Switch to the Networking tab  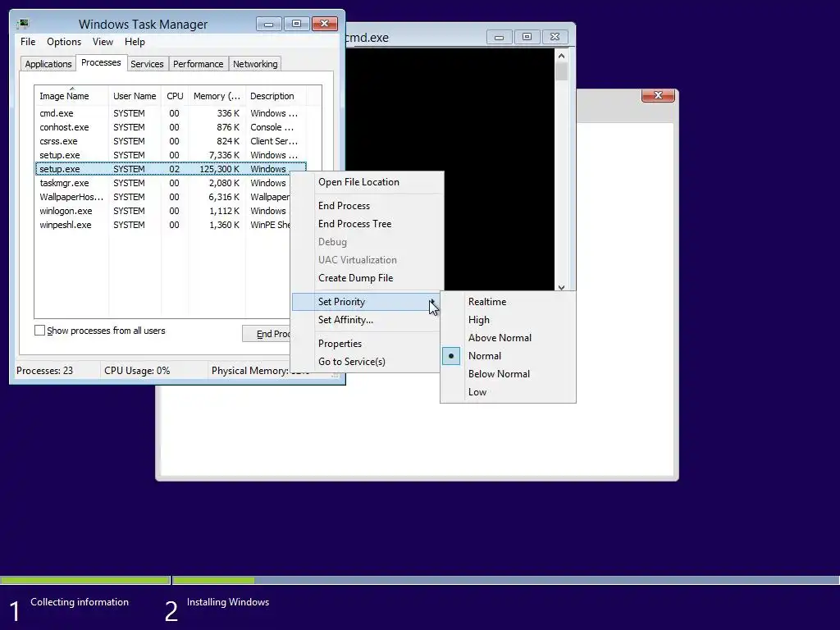coord(255,64)
